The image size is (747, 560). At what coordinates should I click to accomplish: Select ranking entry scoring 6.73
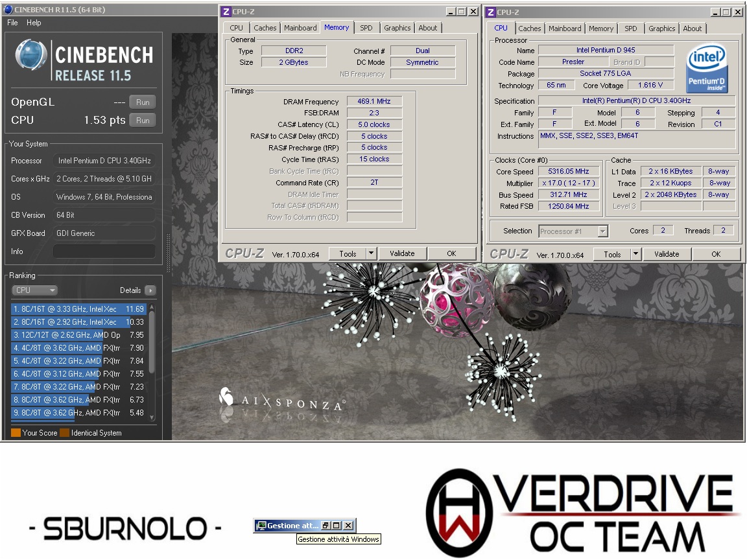coord(78,399)
